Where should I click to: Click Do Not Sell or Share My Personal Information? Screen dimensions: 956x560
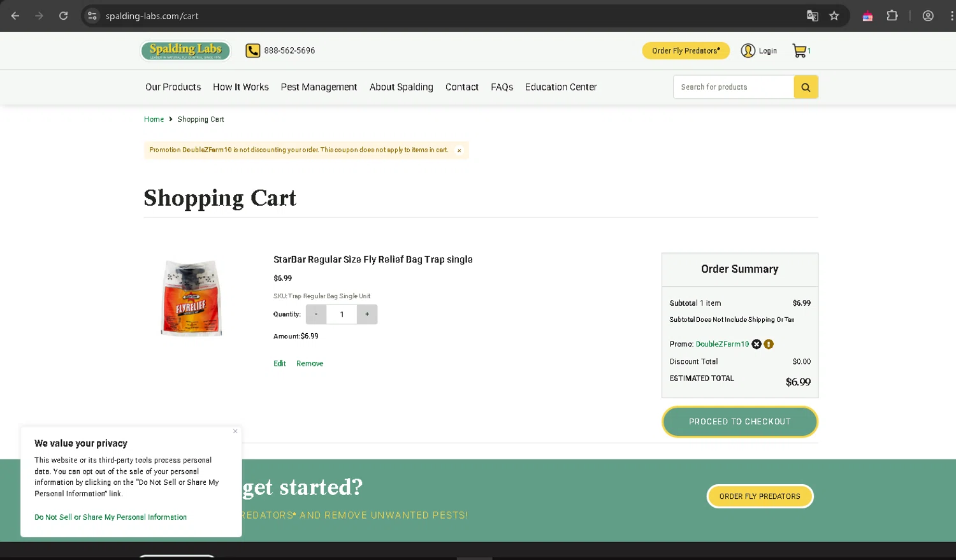tap(111, 517)
